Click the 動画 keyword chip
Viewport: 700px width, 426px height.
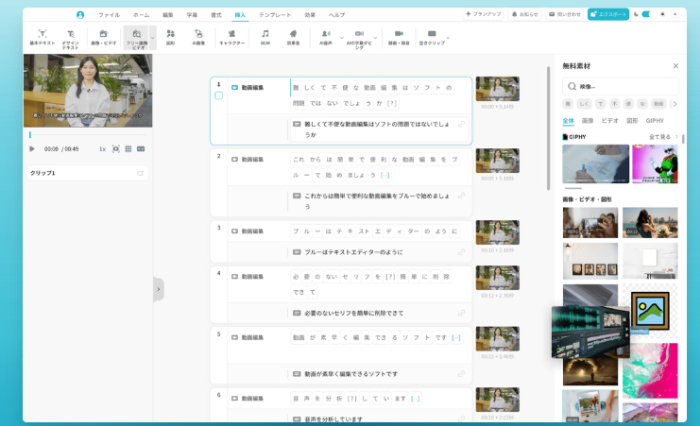click(x=659, y=104)
